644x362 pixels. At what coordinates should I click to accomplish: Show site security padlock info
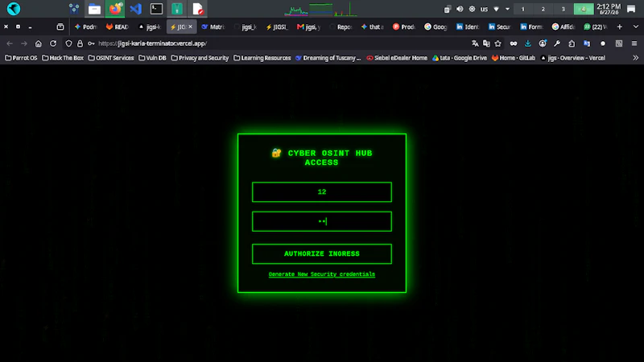click(x=80, y=43)
